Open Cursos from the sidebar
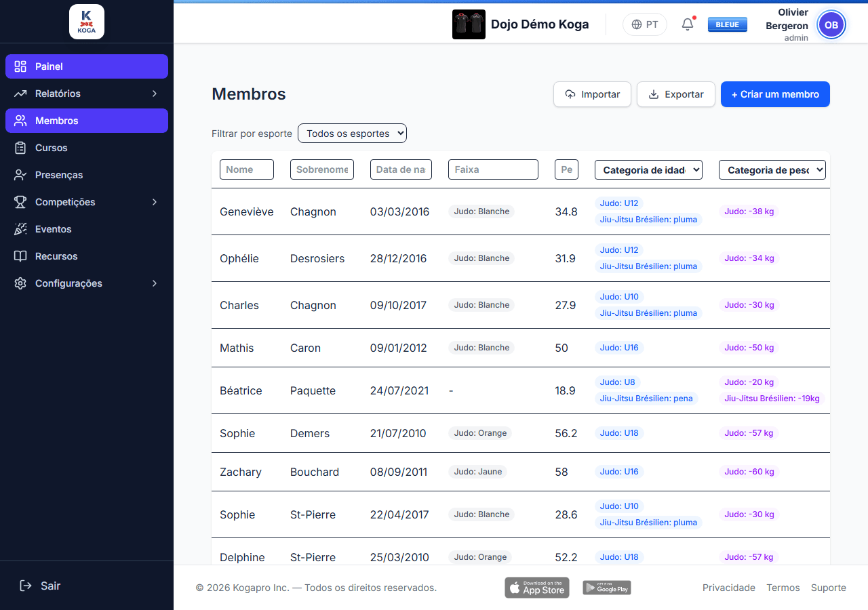Screen dimensions: 868x610 click(87, 148)
